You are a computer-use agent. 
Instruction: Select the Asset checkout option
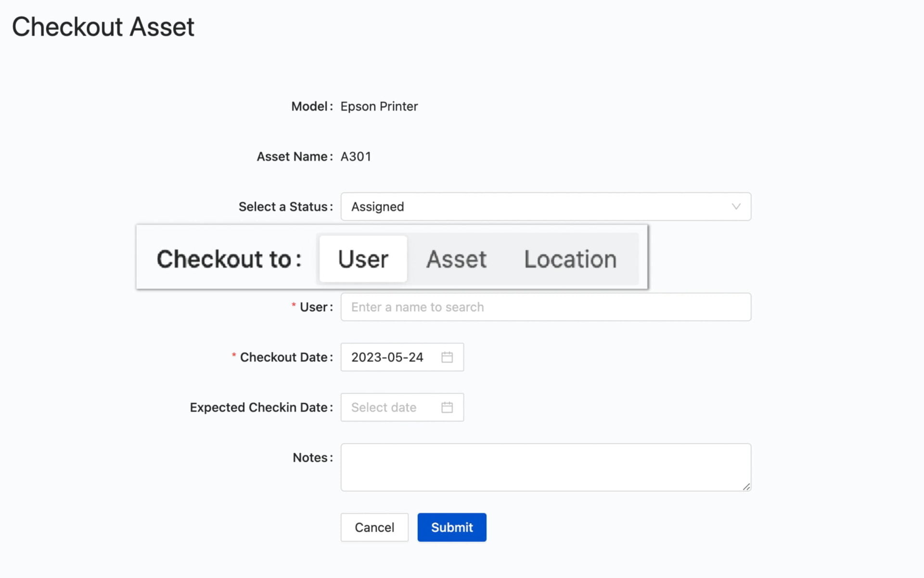456,259
